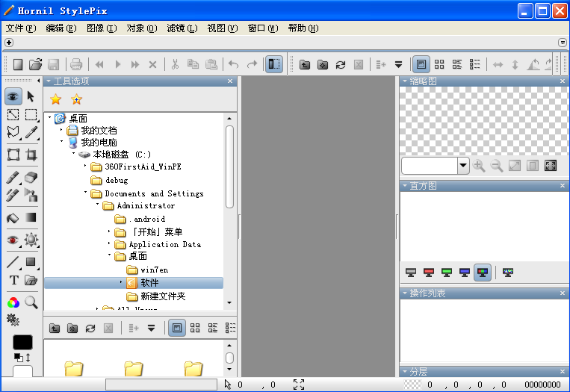The height and width of the screenshot is (392, 570).
Task: Toggle the side panel display button
Action: click(274, 65)
